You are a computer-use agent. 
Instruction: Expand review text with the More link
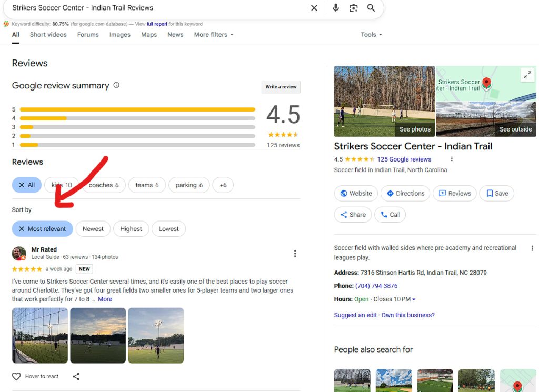[105, 299]
